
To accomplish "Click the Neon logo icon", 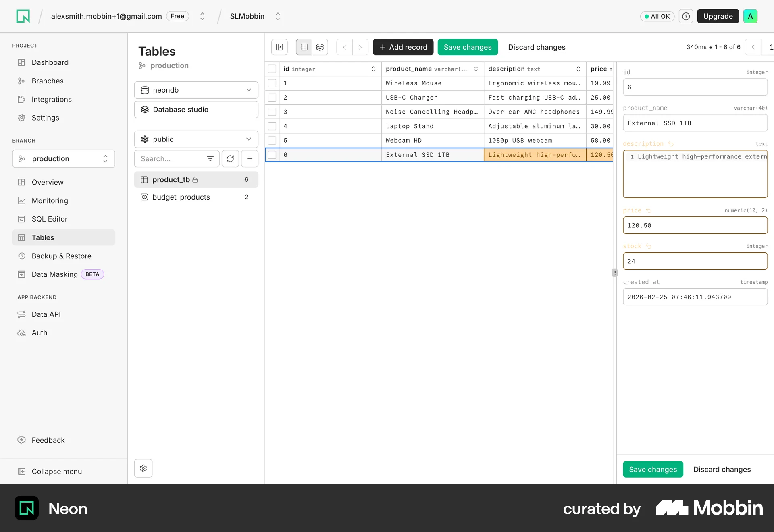I will (x=23, y=16).
